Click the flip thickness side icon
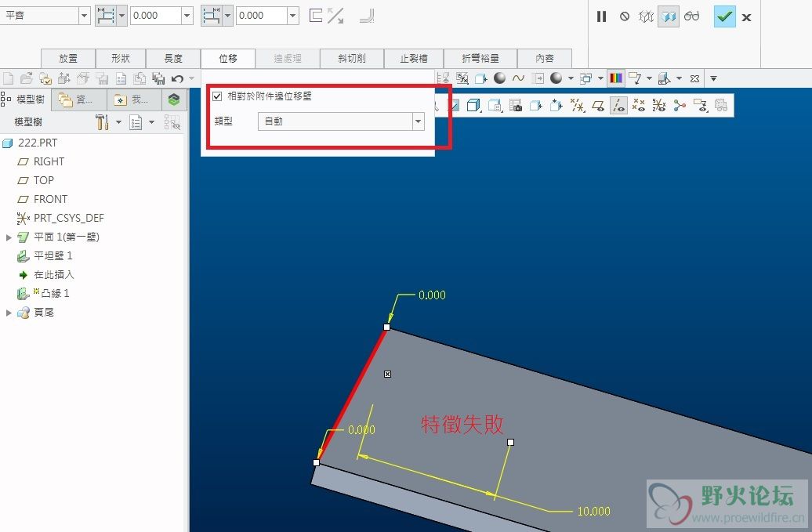Viewport: 812px width, 532px height. click(x=316, y=16)
